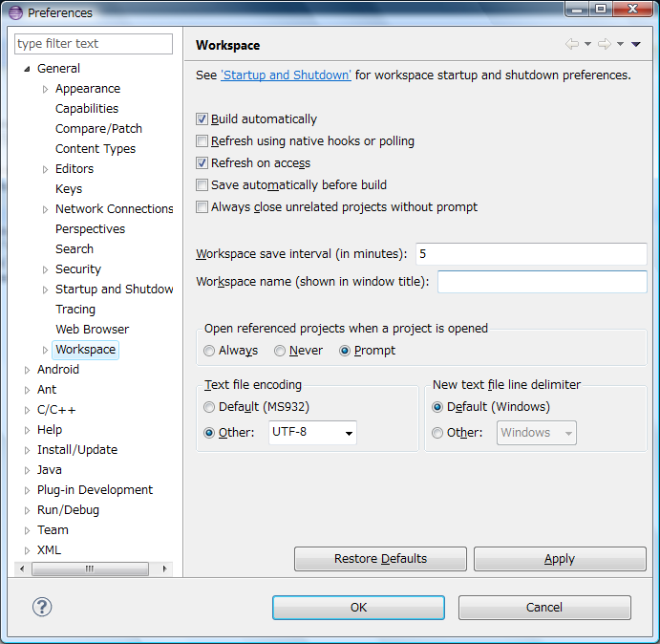Click the forward navigation arrow icon
The image size is (660, 644).
605,44
